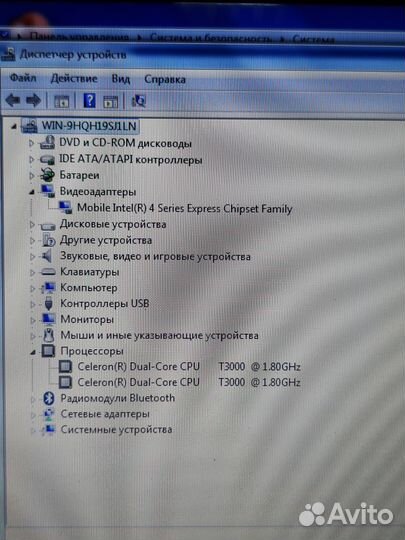Click the Back arrow toolbar icon
This screenshot has width=405, height=540.
[x=13, y=101]
